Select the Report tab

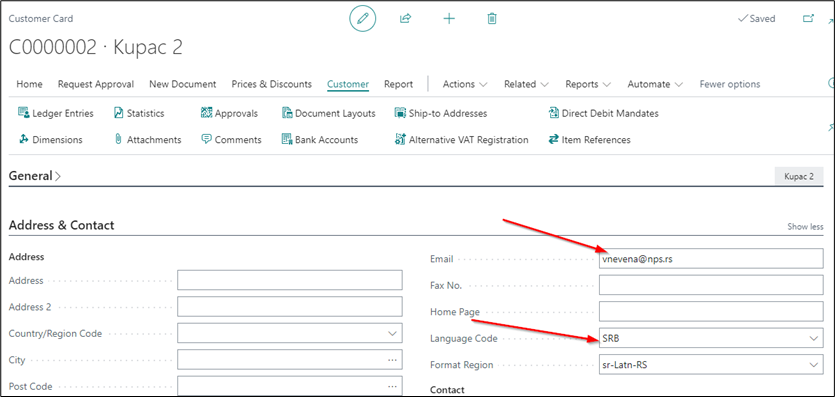pos(398,84)
